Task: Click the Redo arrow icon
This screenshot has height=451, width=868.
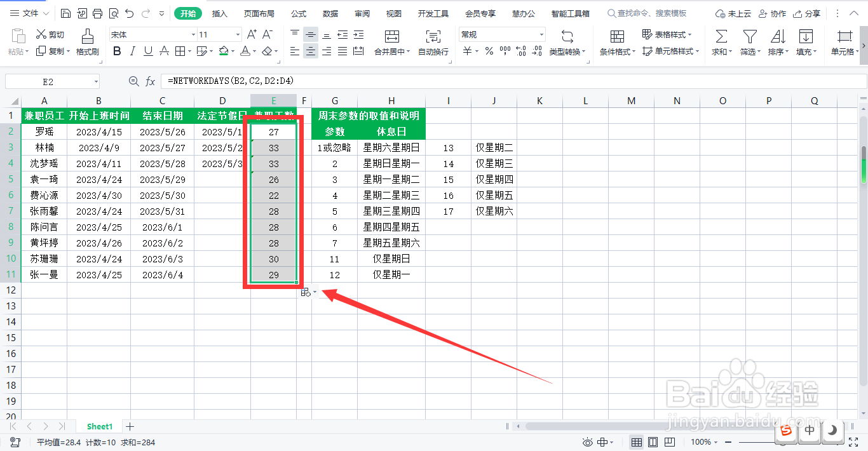Action: tap(146, 13)
